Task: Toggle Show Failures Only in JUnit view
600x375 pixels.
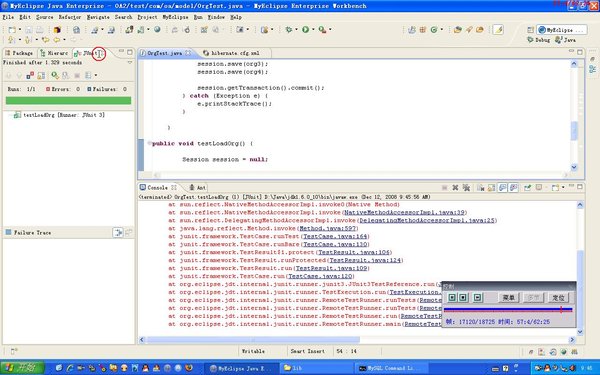Action: (30, 75)
